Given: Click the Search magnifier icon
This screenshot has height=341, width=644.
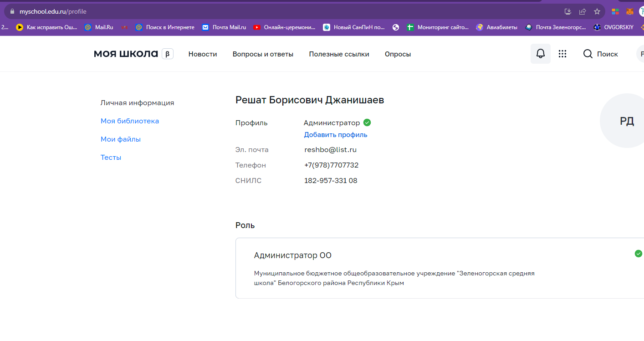Looking at the screenshot, I should coord(588,54).
